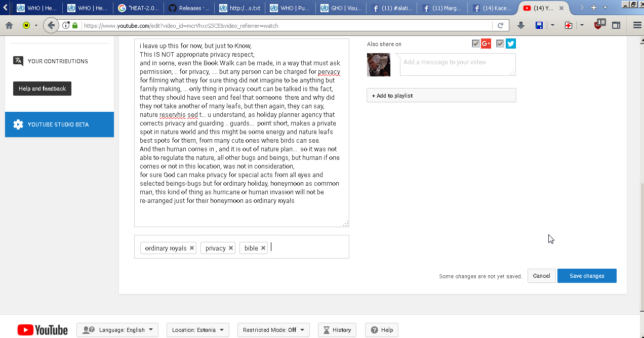This screenshot has width=644, height=338.
Task: Click 'Some changes are not yet saved.' text
Action: coord(480,276)
